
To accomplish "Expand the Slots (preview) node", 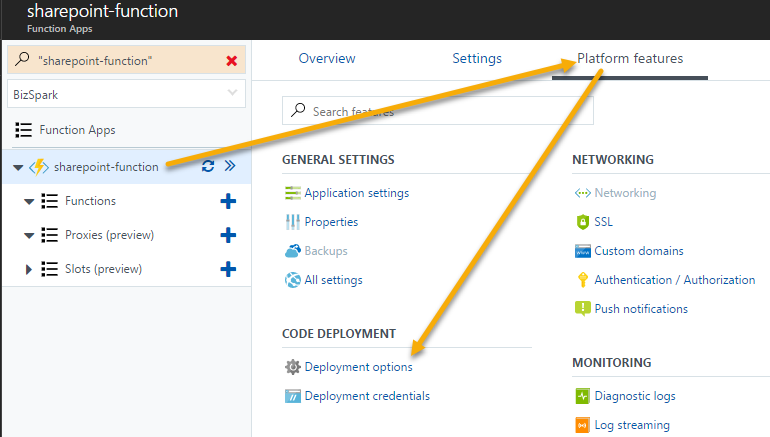I will (28, 269).
